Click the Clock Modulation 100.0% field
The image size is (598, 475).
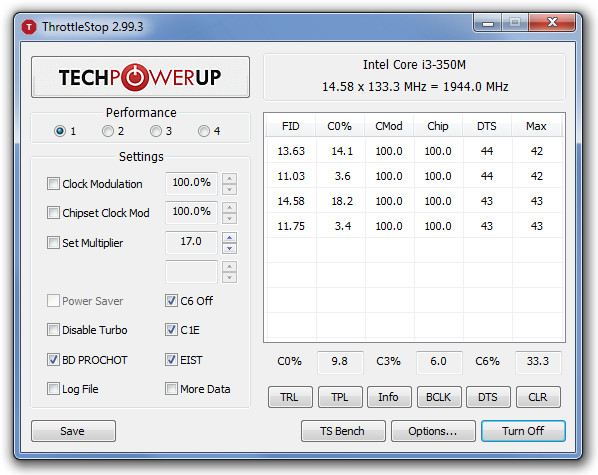pos(191,183)
